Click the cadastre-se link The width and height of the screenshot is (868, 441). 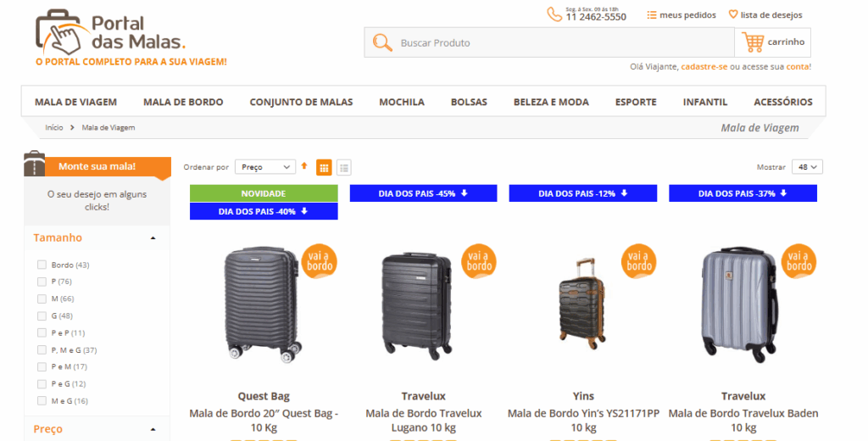[x=704, y=66]
